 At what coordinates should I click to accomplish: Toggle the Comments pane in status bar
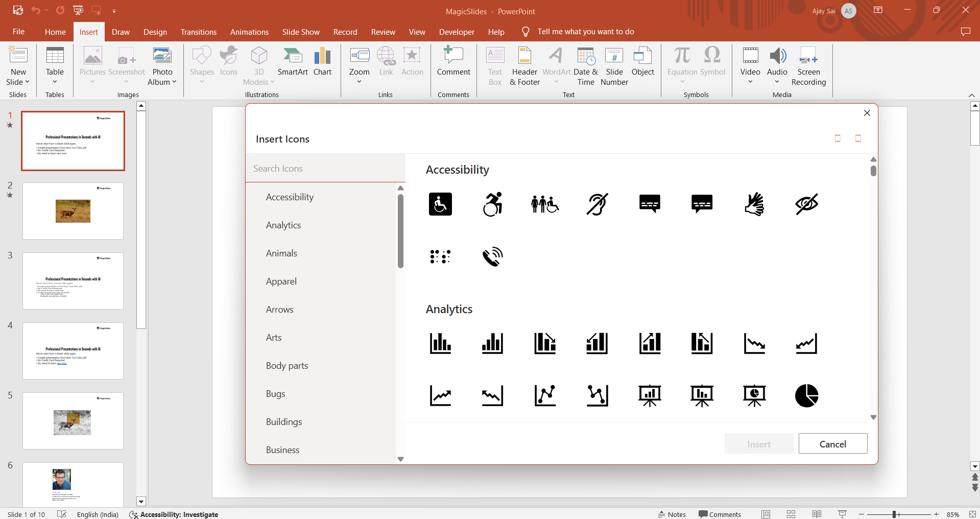click(x=720, y=514)
